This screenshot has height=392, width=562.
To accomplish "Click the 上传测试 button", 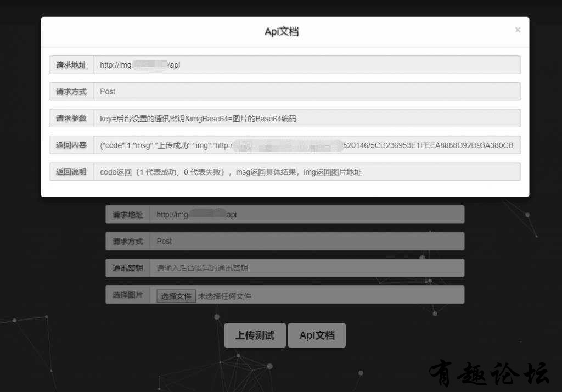I will click(255, 335).
